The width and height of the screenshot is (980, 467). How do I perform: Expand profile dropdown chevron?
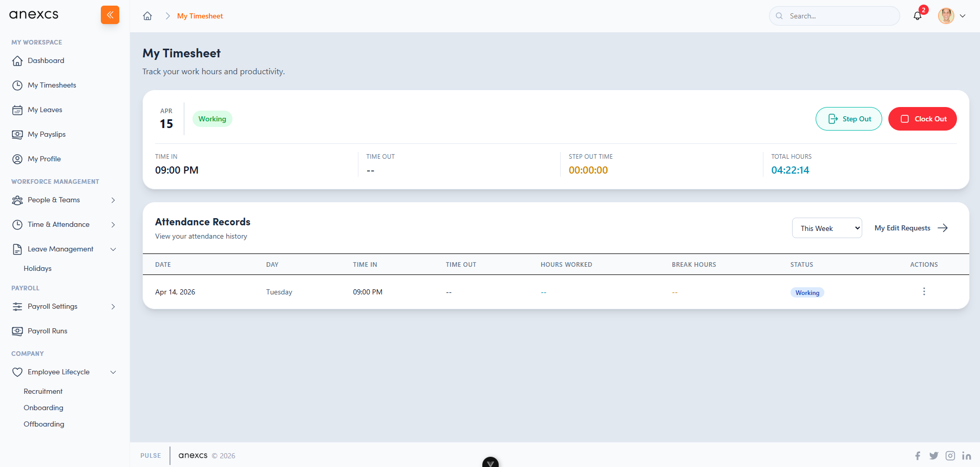pyautogui.click(x=963, y=16)
